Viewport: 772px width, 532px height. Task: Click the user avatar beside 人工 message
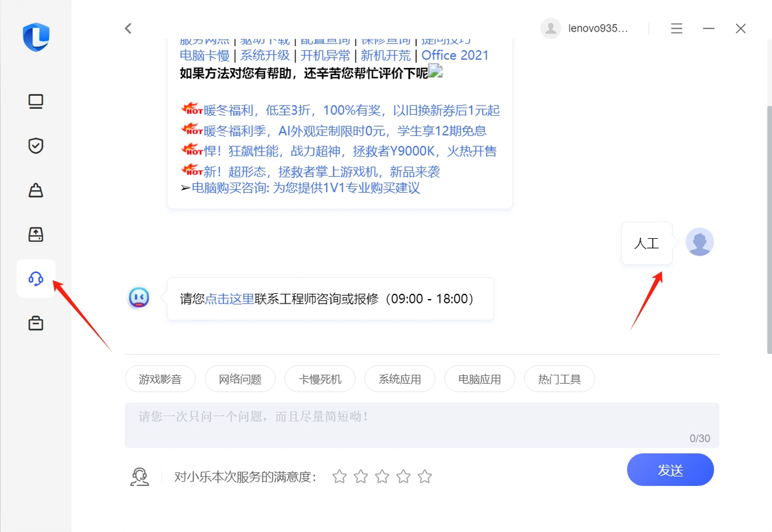[x=699, y=242]
